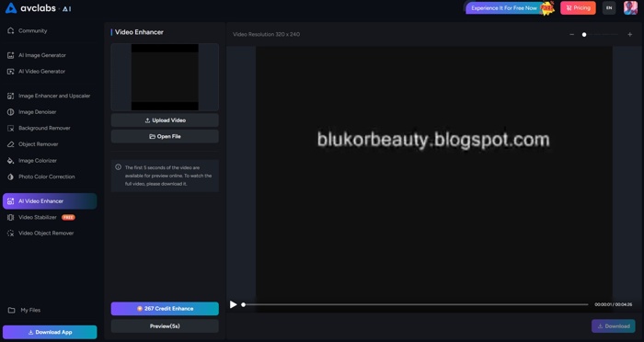Click the Preview(5s) button
The height and width of the screenshot is (342, 644).
coord(165,326)
